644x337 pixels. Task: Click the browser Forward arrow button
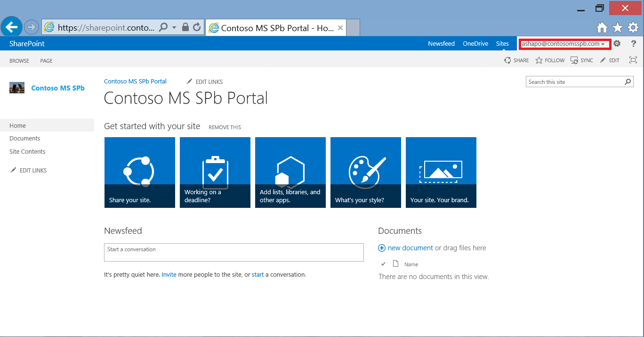coord(31,27)
